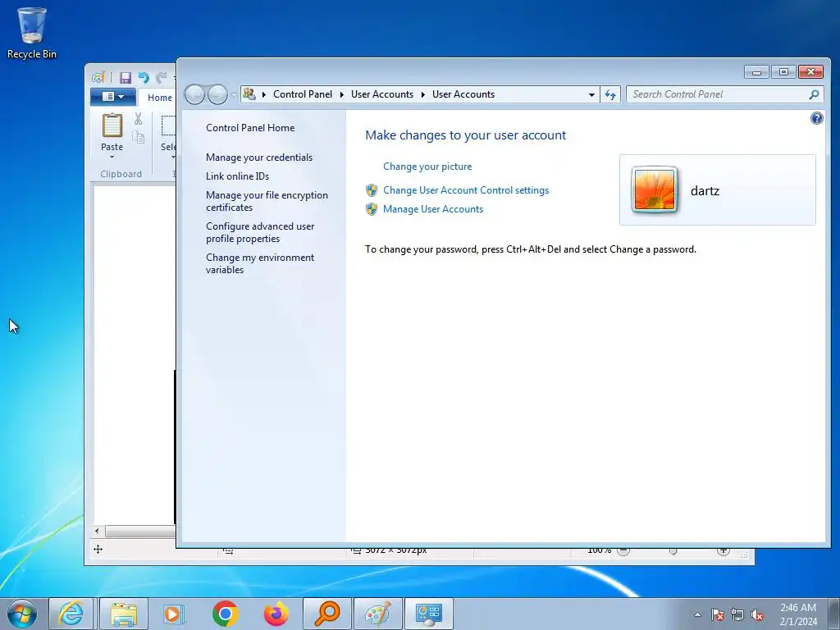
Task: Click the Paint palette icon in its title bar
Action: pyautogui.click(x=98, y=78)
